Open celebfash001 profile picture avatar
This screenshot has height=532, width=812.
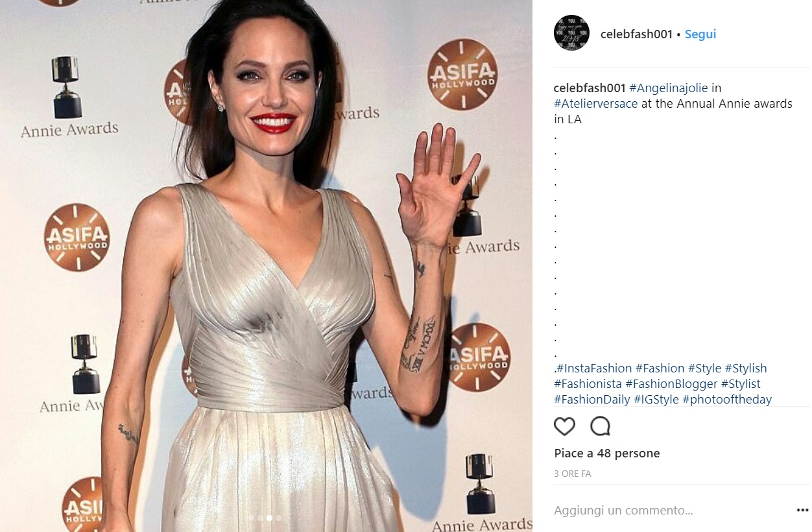tap(571, 33)
